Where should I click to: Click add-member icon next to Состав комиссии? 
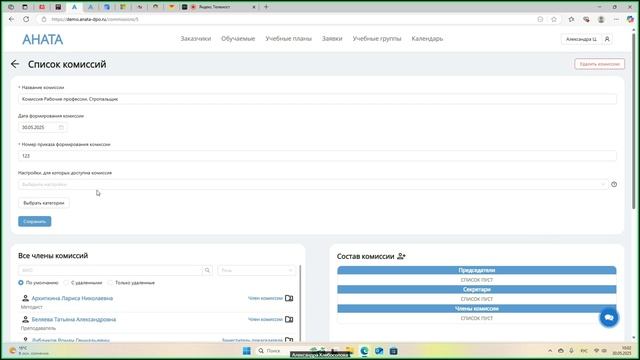(401, 256)
